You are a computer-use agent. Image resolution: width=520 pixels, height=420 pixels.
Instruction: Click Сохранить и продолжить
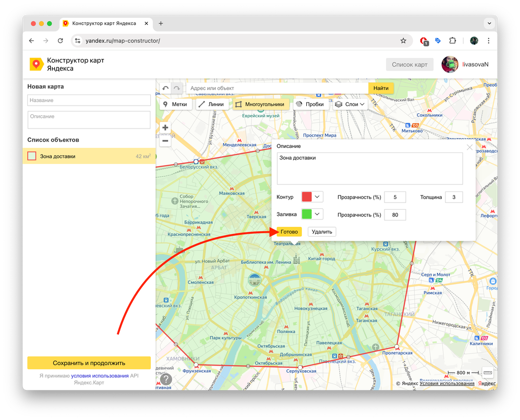[89, 363]
